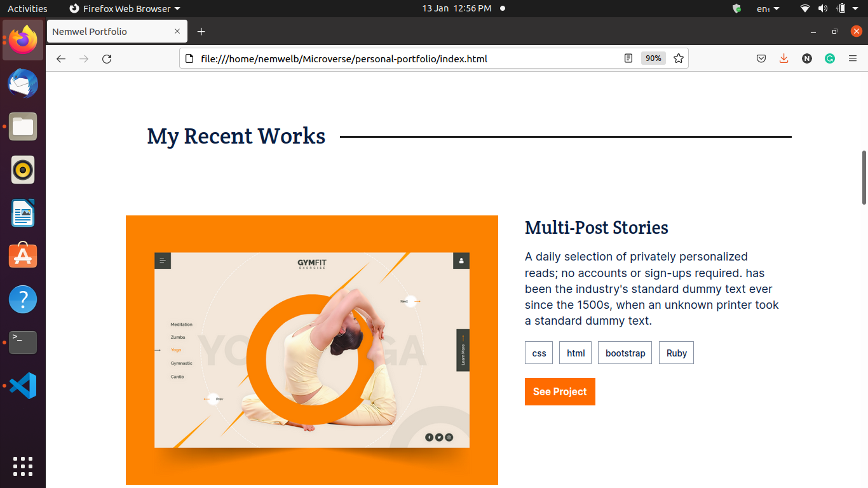Open the Files manager in the dock
This screenshot has width=868, height=488.
pyautogui.click(x=23, y=126)
